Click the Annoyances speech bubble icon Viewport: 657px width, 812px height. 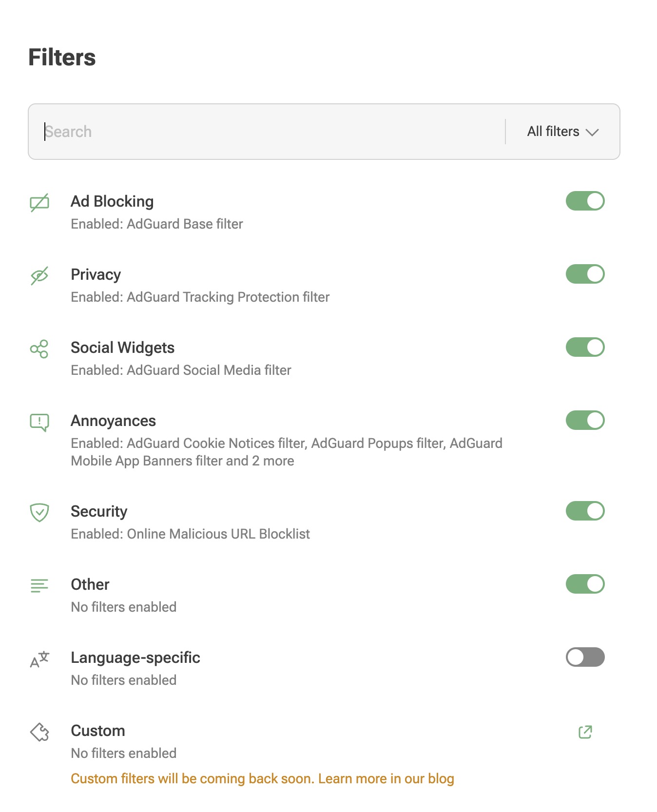[39, 422]
